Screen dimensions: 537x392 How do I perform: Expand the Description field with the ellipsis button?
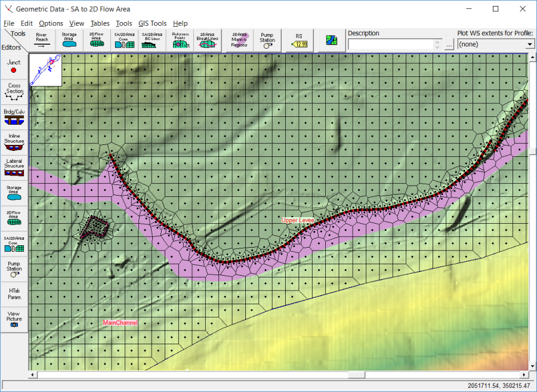[x=449, y=44]
